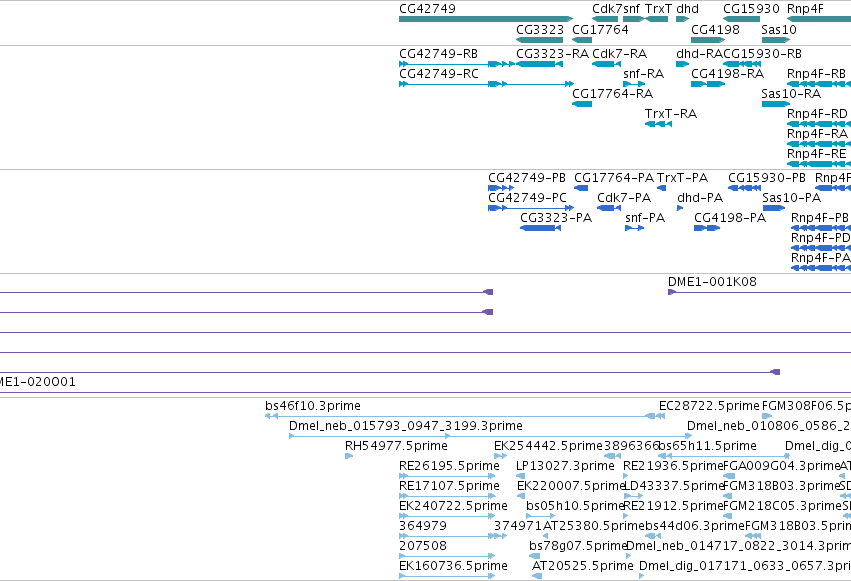Screen dimensions: 851x581
Task: Select transcript dhd-RA
Action: pos(699,54)
